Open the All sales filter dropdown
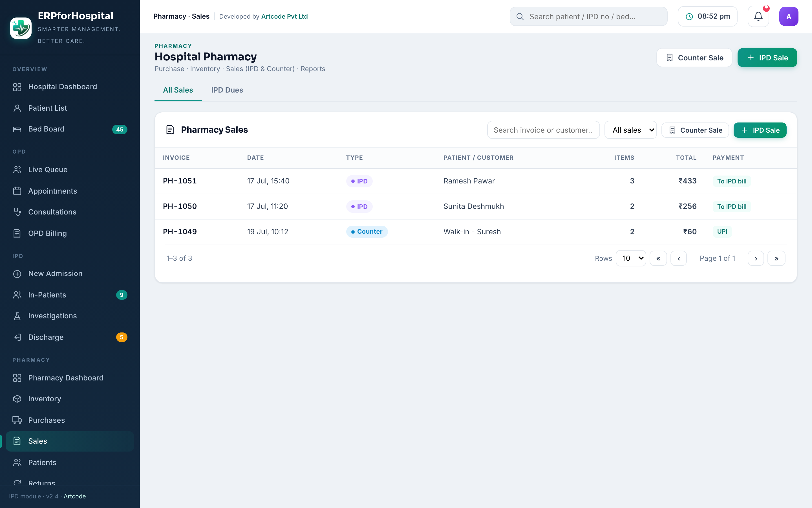812x508 pixels. [x=630, y=130]
